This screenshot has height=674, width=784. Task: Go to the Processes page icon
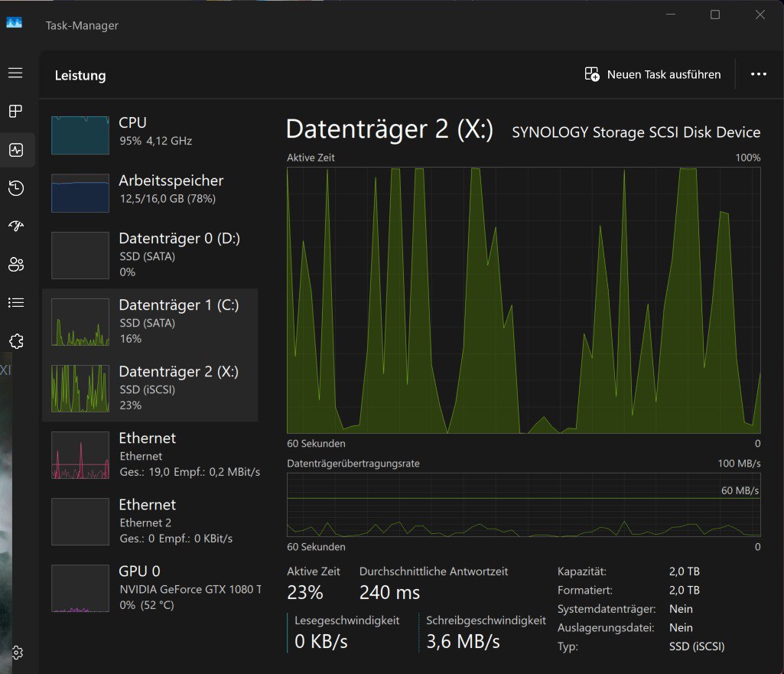[x=15, y=111]
